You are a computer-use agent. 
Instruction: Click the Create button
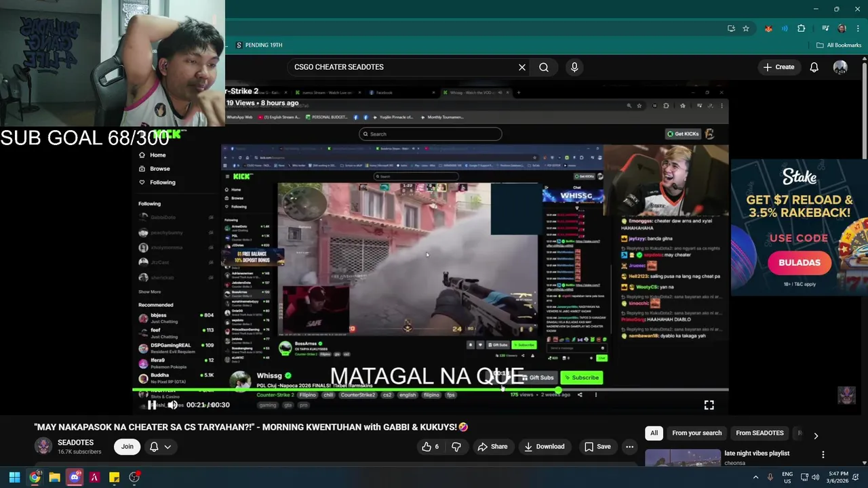778,67
